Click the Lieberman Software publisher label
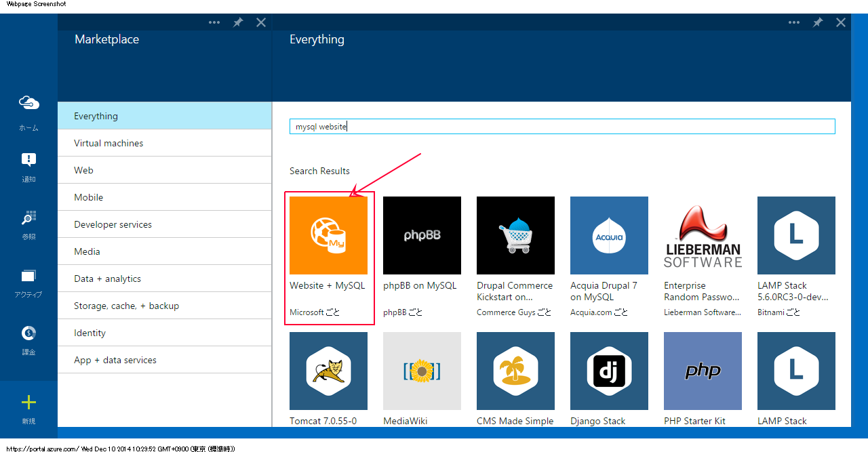 tap(702, 312)
